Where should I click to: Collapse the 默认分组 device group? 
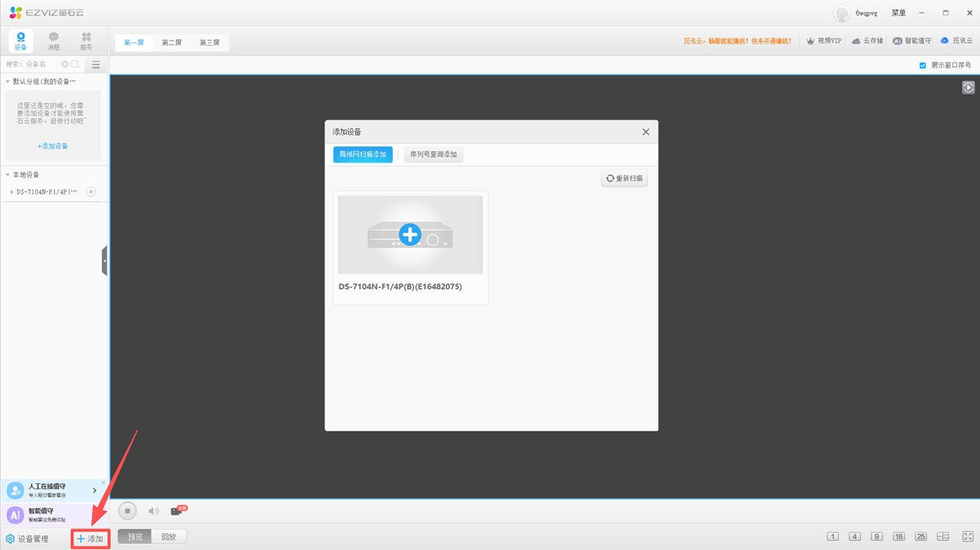[8, 82]
